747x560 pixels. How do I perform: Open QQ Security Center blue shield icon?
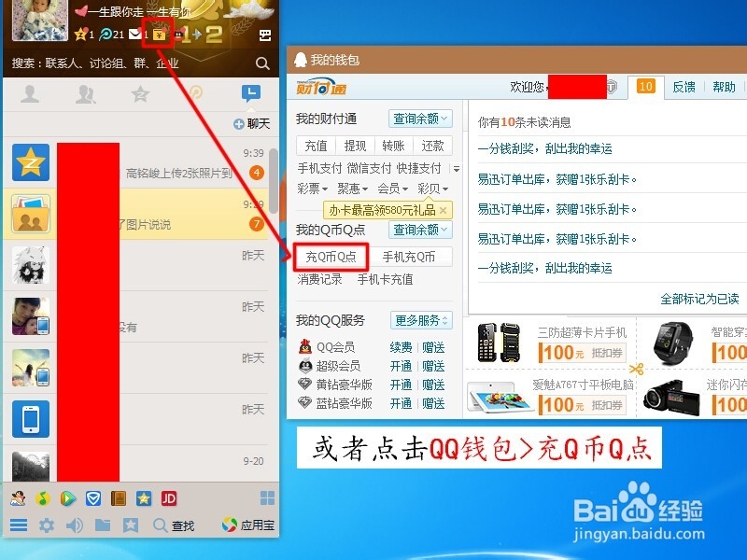(x=92, y=497)
